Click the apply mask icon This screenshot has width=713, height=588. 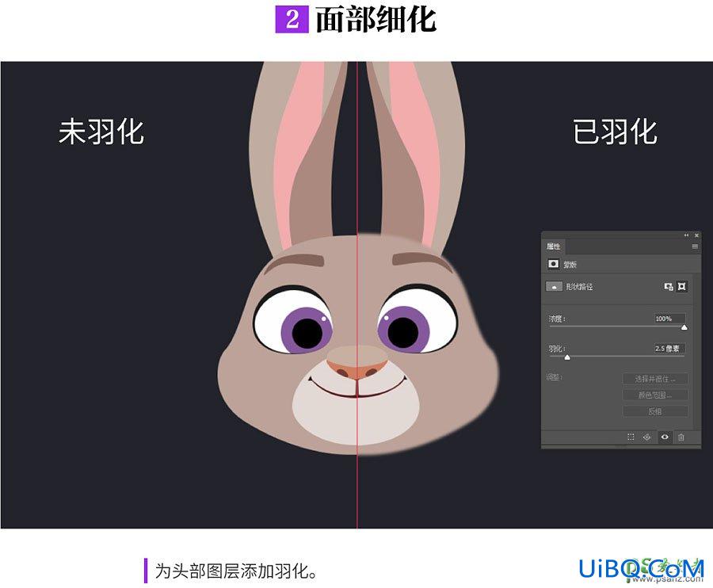tap(646, 437)
